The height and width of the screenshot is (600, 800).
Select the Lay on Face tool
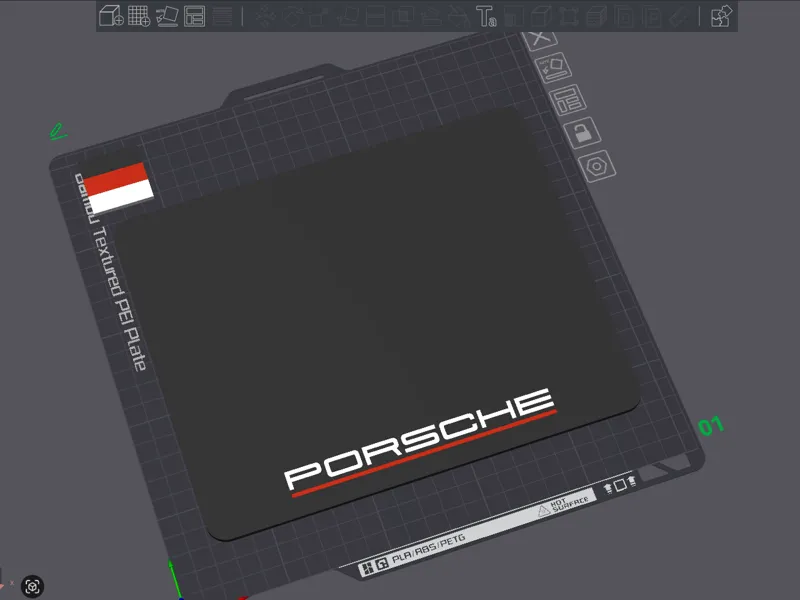pos(348,16)
